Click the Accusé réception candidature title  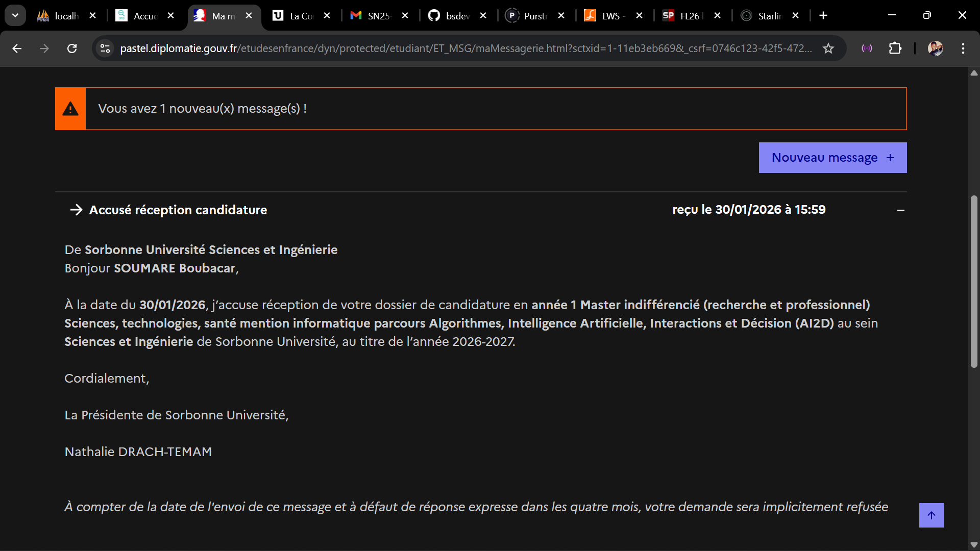click(x=178, y=210)
